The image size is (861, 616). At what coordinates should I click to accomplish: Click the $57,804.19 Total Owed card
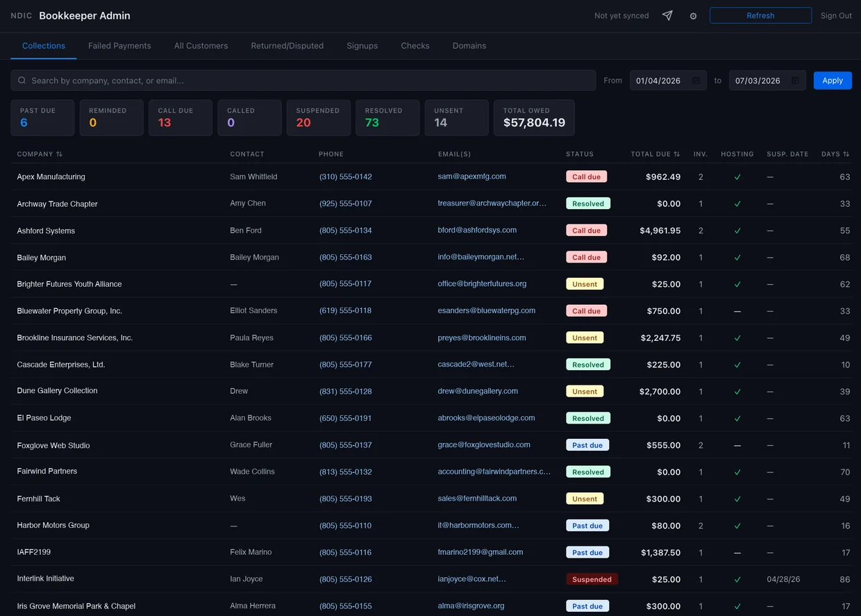point(534,118)
